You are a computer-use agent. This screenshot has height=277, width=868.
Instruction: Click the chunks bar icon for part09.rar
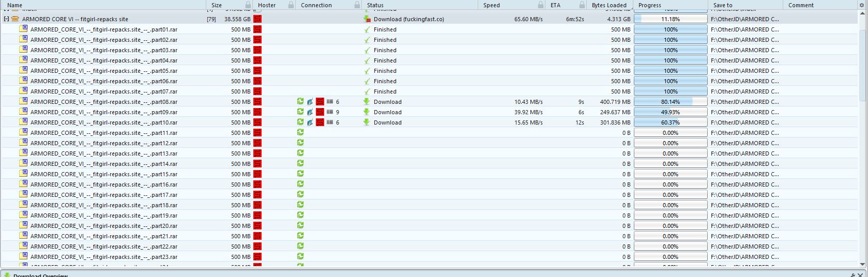330,112
